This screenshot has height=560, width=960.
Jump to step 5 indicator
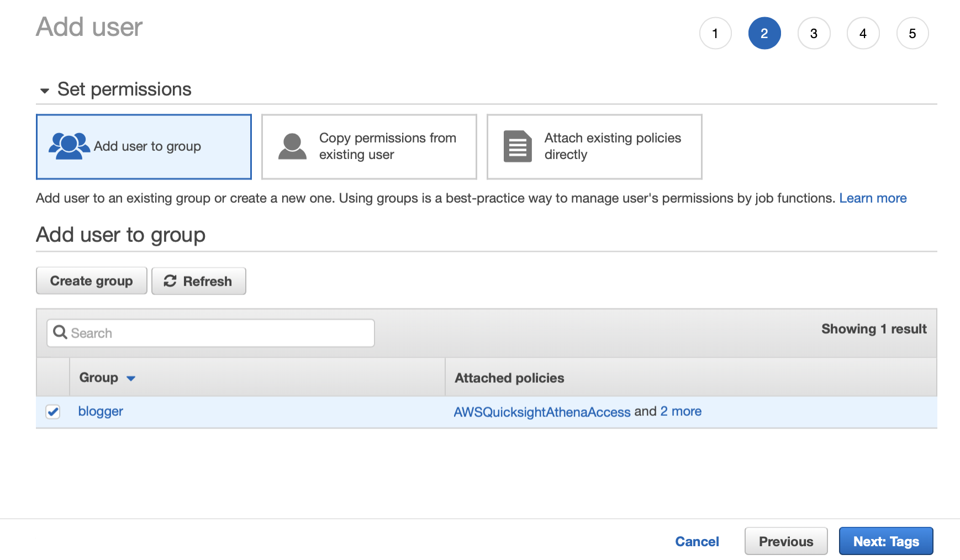[912, 33]
